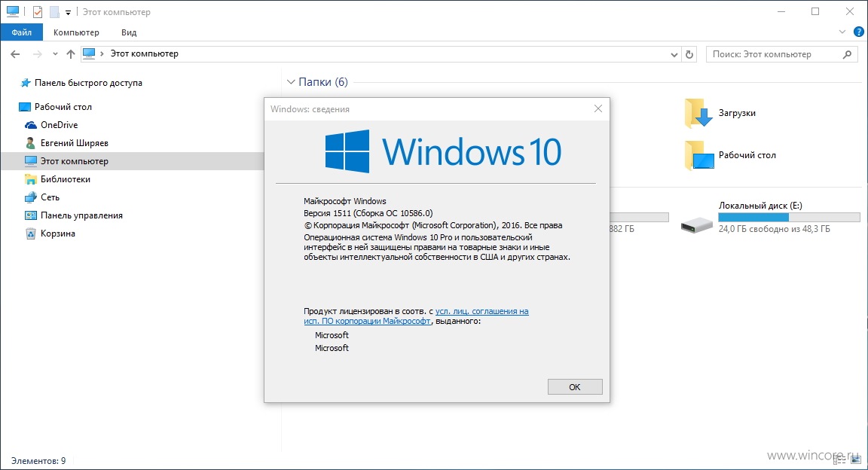Go back with the left arrow button
The height and width of the screenshot is (470, 868).
pyautogui.click(x=15, y=53)
